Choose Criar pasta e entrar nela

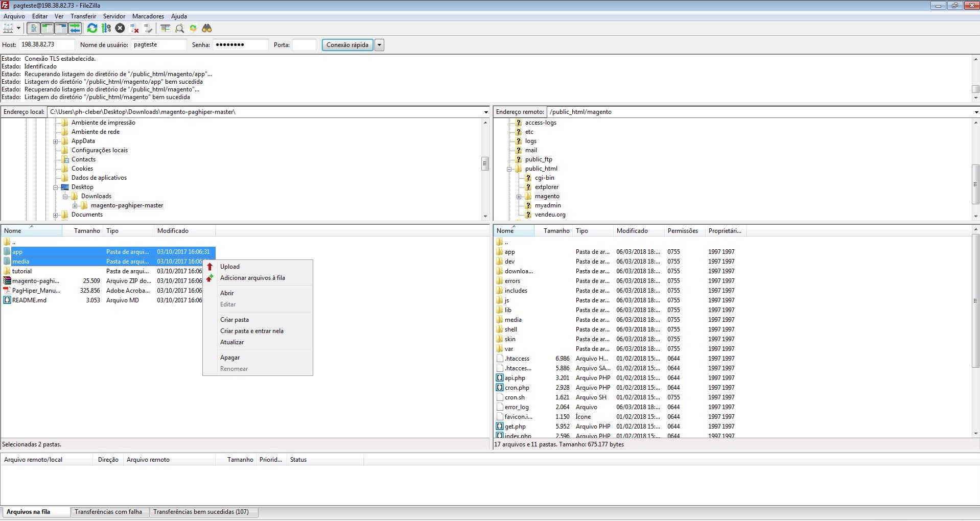click(x=258, y=331)
